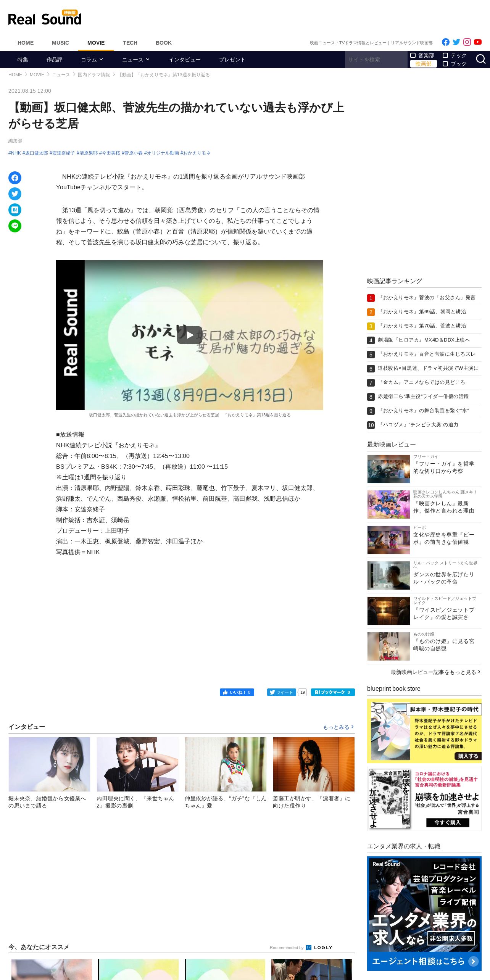Share article via Twitter side icon
This screenshot has width=490, height=980.
tap(15, 194)
